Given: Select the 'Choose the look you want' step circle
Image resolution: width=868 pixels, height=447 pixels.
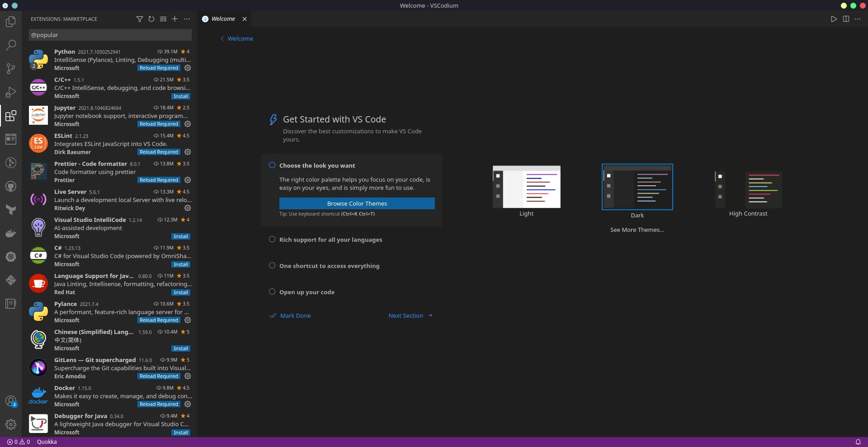Looking at the screenshot, I should [272, 165].
